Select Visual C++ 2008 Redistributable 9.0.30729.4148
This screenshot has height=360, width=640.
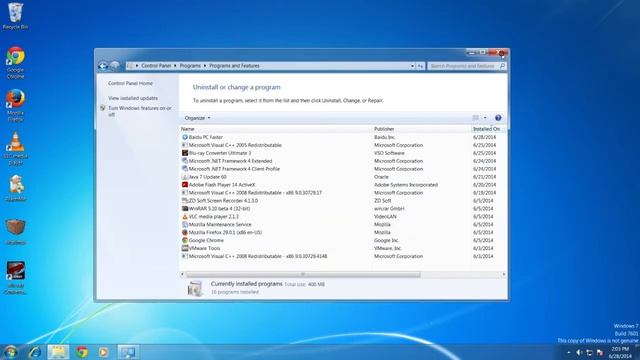258,256
